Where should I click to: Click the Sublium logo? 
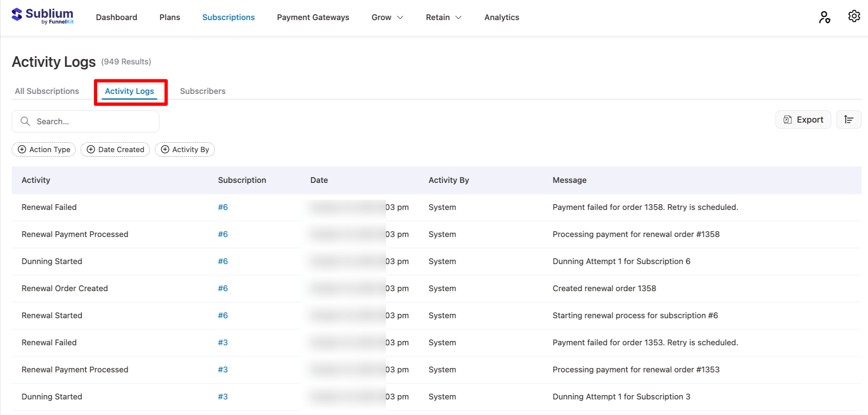click(x=42, y=16)
